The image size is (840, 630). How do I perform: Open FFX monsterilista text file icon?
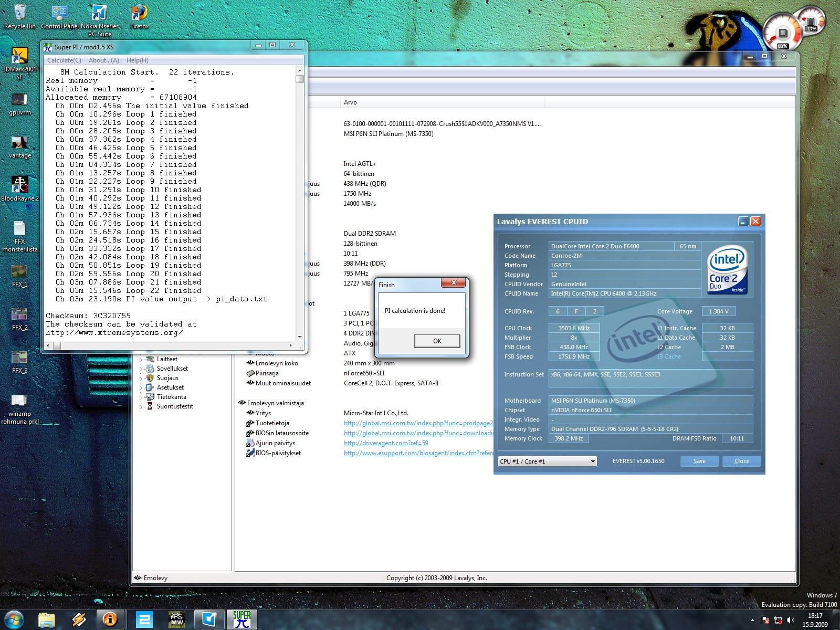pyautogui.click(x=19, y=236)
